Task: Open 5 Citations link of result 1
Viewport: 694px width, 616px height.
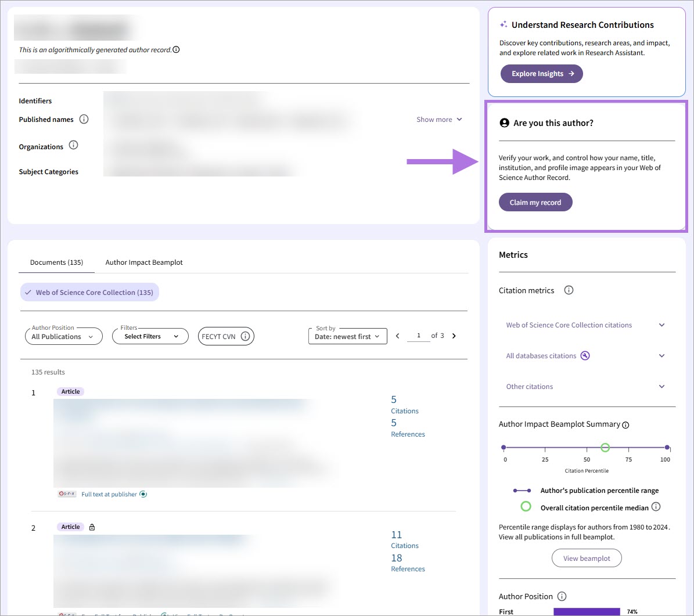Action: coord(405,405)
